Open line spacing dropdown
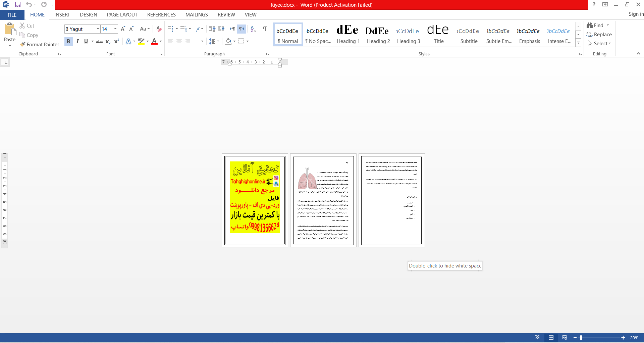This screenshot has width=644, height=343. 218,41
